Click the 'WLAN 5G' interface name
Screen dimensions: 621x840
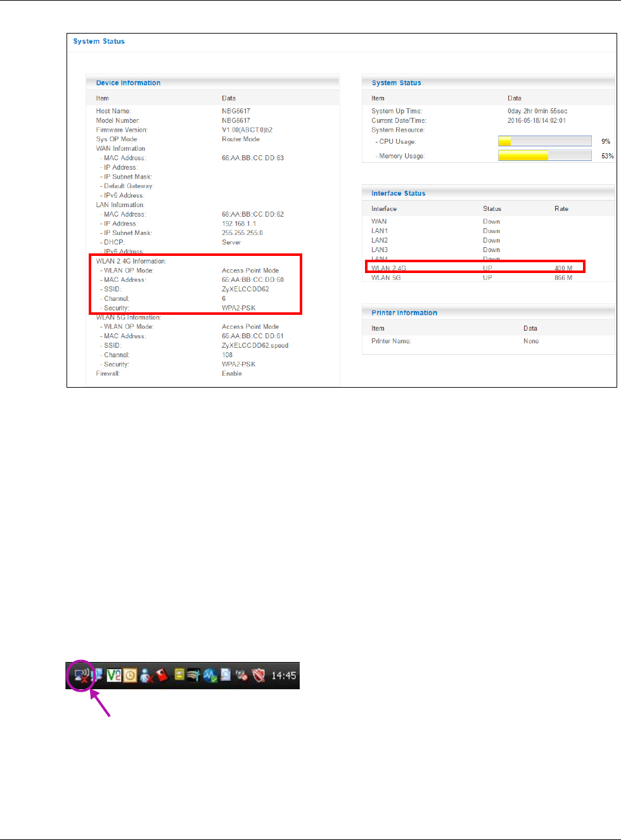pyautogui.click(x=386, y=277)
